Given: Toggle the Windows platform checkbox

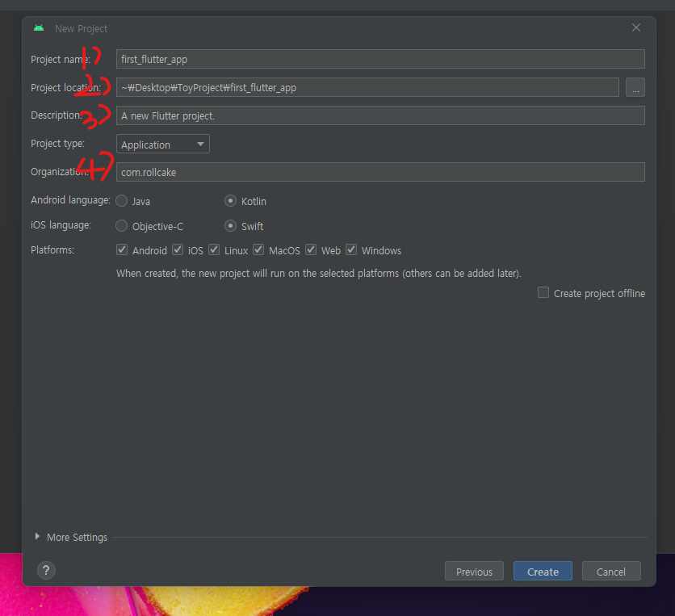Looking at the screenshot, I should click(x=351, y=249).
